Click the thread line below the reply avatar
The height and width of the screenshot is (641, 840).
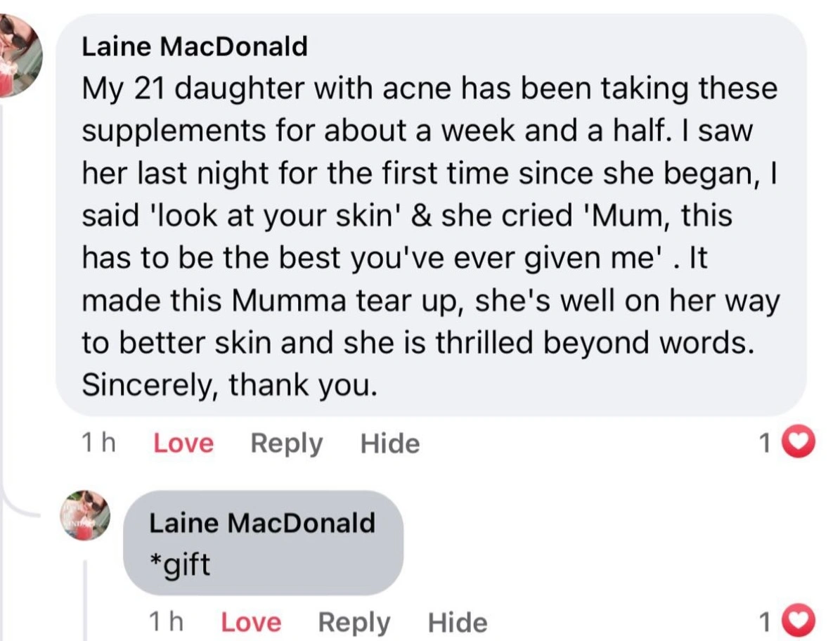click(86, 597)
